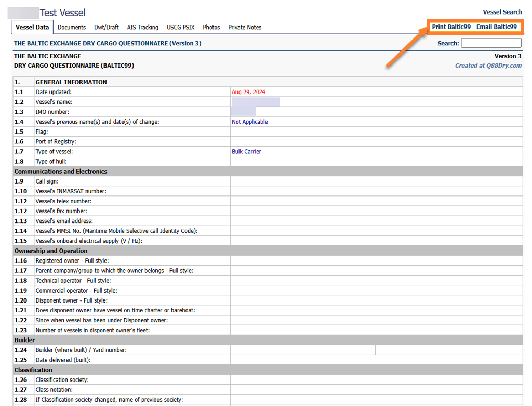Click the Call sign value cell

376,181
